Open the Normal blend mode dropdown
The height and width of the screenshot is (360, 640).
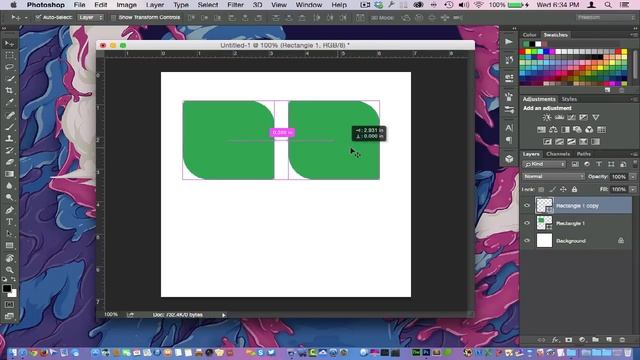click(553, 177)
